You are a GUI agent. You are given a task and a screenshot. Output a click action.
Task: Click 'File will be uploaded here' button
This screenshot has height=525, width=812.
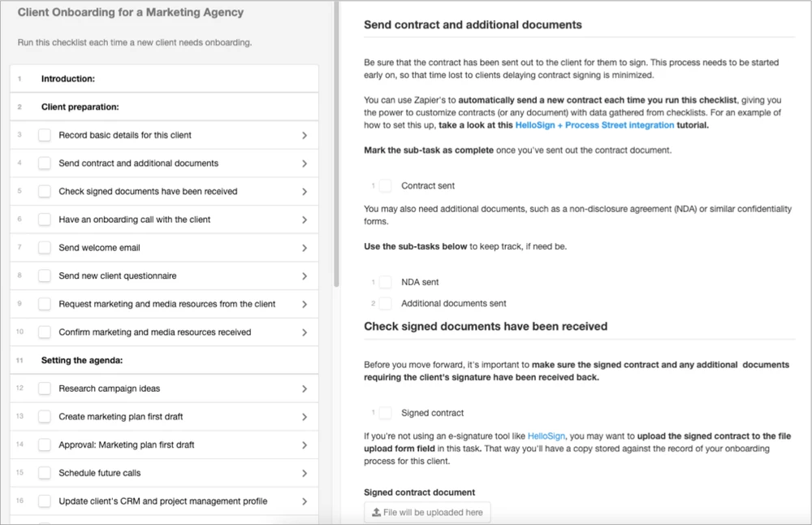[x=427, y=513]
